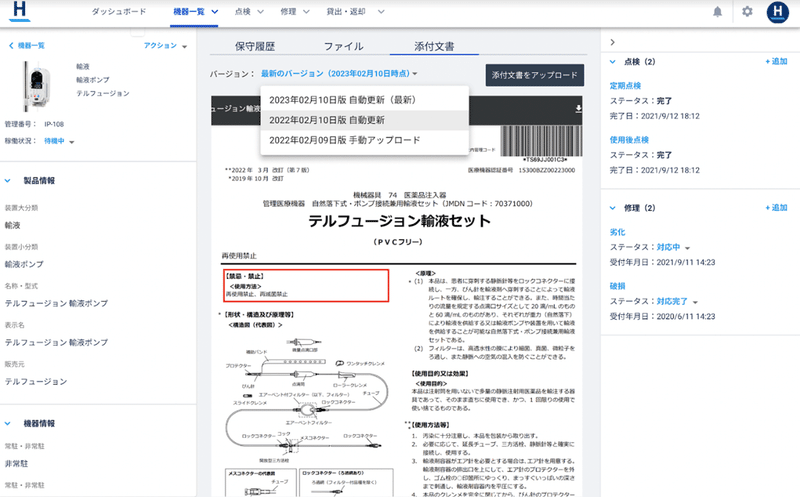Change 稼働状況 status 待機中 dropdown

coord(59,141)
